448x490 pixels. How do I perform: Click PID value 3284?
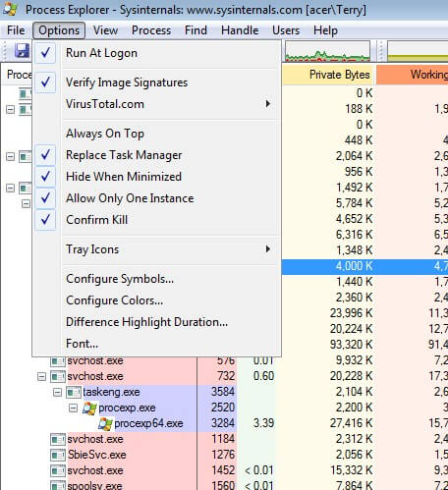(223, 423)
